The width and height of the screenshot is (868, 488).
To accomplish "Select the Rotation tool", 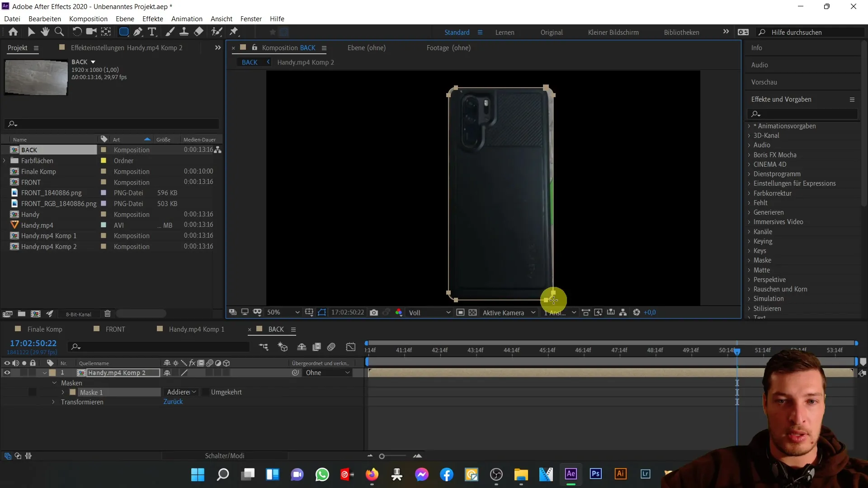I will click(77, 32).
